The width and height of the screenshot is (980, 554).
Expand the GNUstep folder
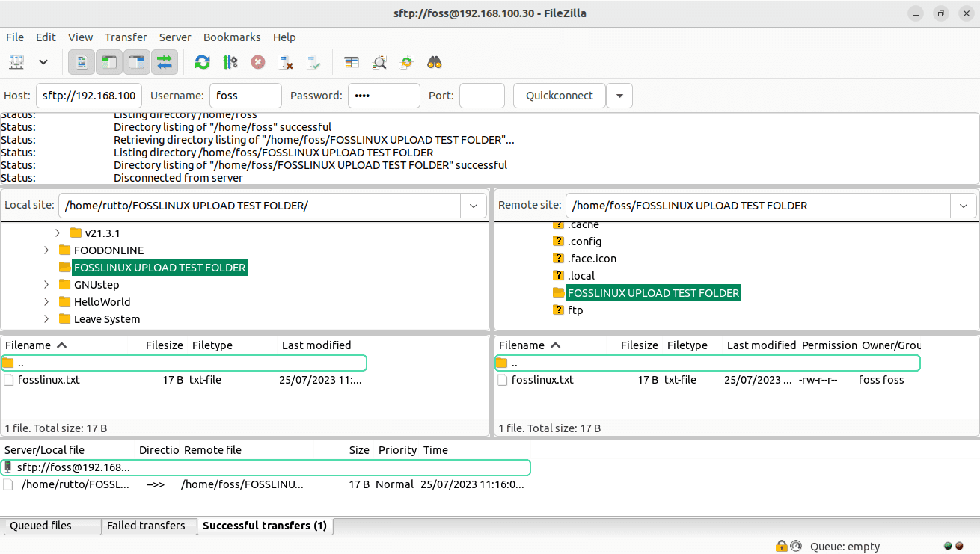(46, 285)
